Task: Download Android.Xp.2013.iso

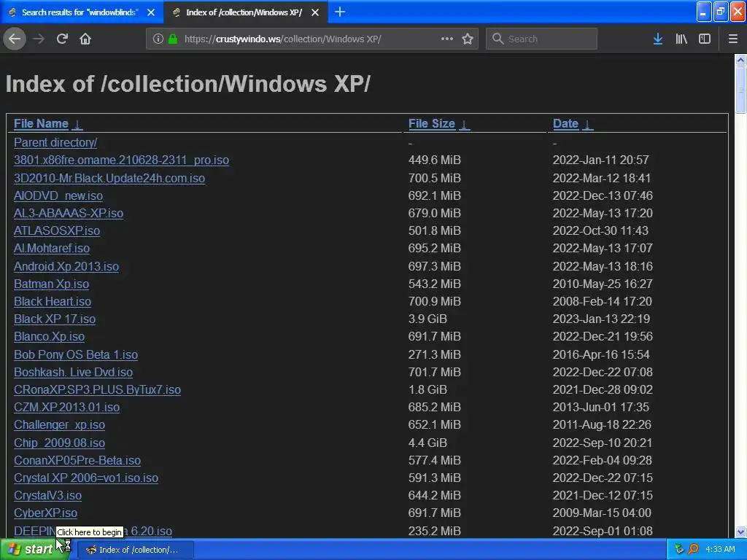Action: [66, 266]
